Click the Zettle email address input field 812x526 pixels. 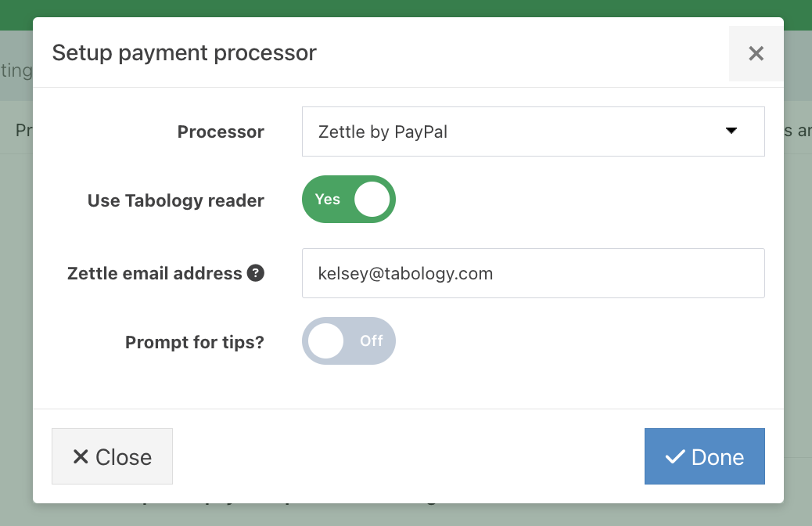[x=534, y=273]
